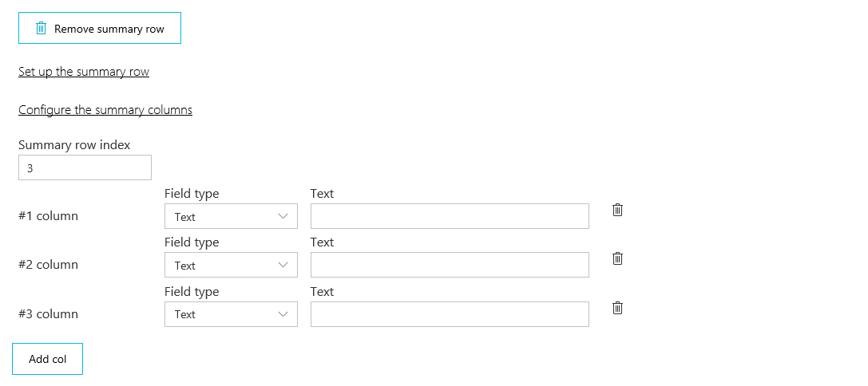The height and width of the screenshot is (386, 868).
Task: Click the Field type label above #1 column dropdown
Action: coord(192,194)
